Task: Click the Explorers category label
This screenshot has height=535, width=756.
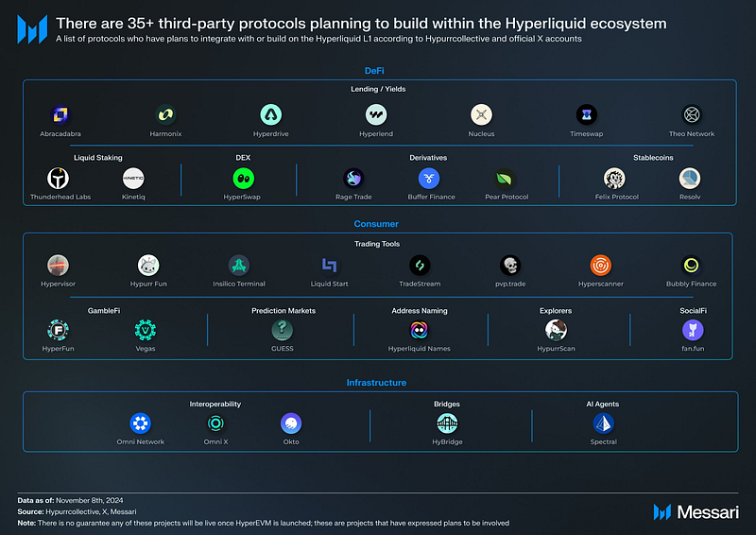Action: 556,311
